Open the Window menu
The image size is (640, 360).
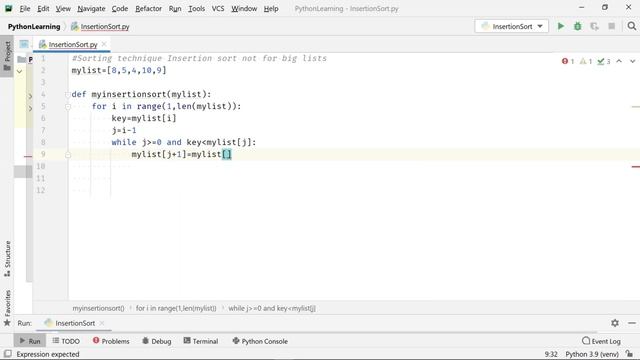244,8
